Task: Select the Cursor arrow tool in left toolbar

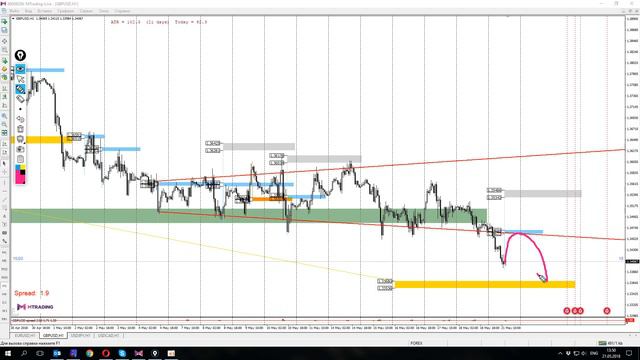Action: [4, 163]
